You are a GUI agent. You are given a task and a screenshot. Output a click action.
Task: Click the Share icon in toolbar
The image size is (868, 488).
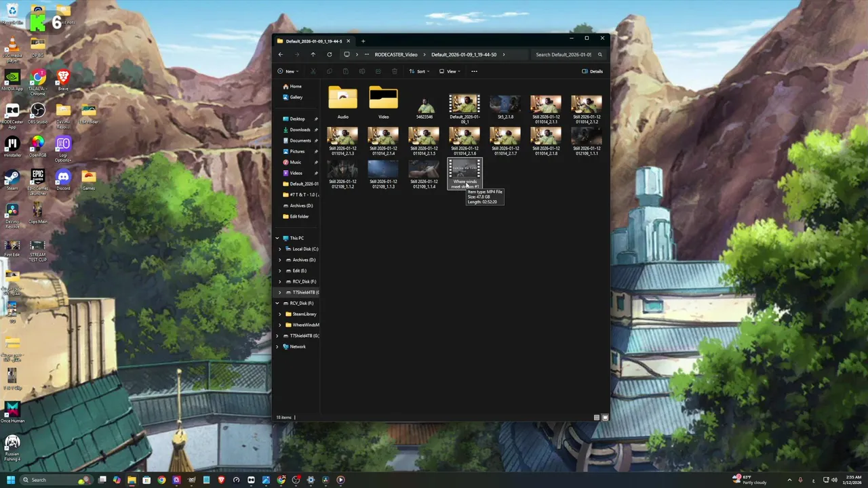point(378,71)
